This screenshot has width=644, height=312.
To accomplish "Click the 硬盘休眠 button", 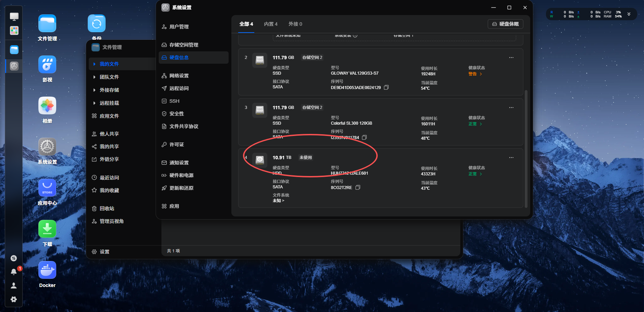I will point(506,24).
